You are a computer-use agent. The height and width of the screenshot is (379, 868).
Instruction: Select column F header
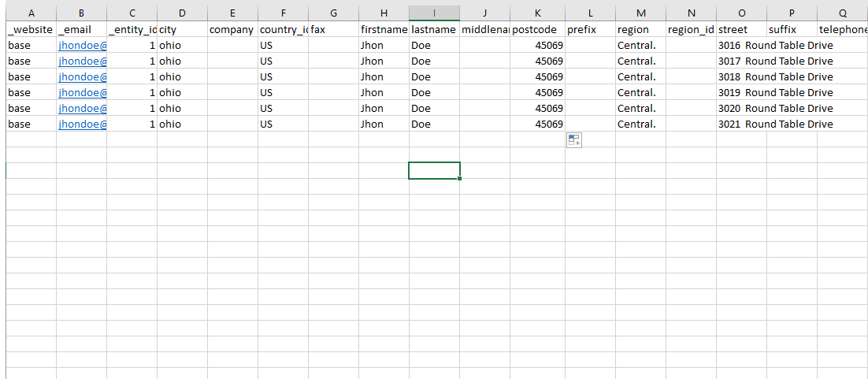point(283,13)
